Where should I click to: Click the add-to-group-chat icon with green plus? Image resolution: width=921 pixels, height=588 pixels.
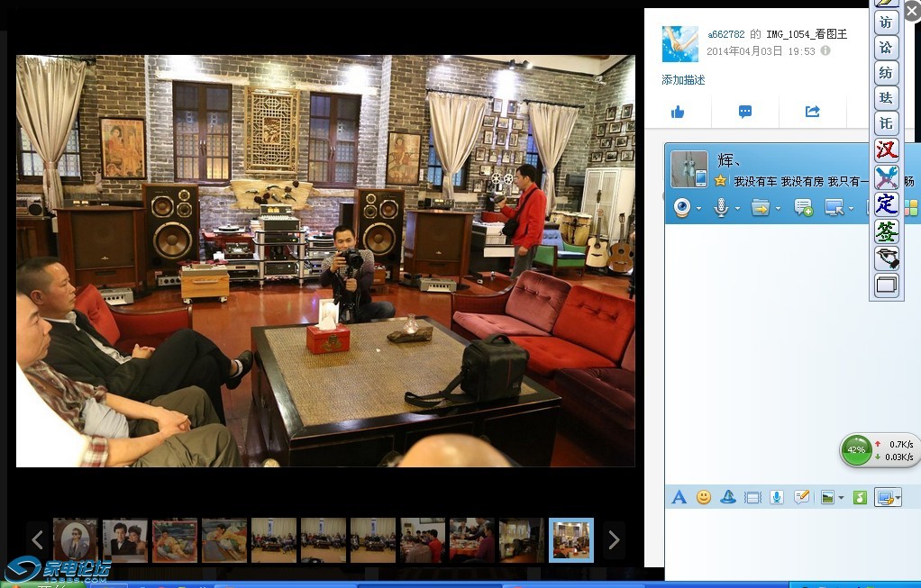pos(803,208)
